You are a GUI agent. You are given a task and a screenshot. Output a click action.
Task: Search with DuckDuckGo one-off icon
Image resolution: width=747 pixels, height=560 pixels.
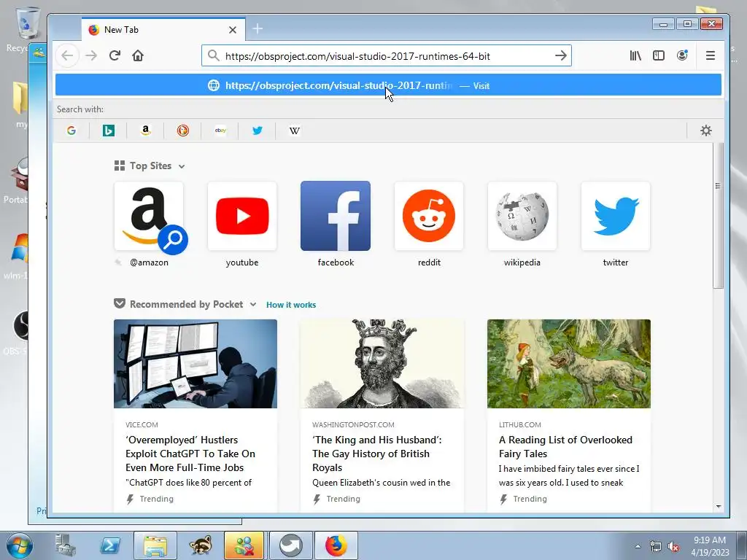click(183, 131)
